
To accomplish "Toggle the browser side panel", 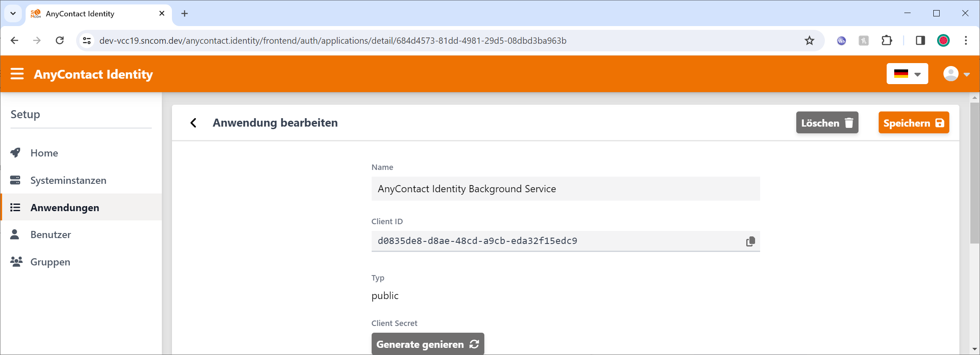I will [x=920, y=41].
